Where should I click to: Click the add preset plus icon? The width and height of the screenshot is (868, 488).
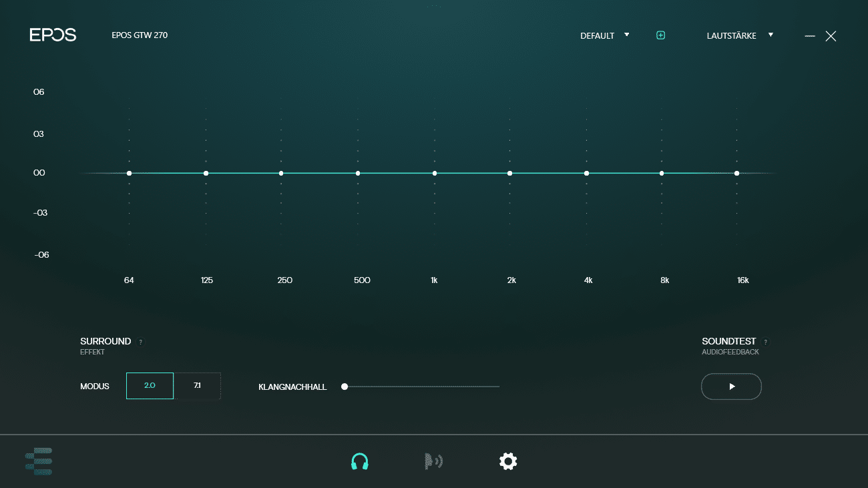coord(660,35)
